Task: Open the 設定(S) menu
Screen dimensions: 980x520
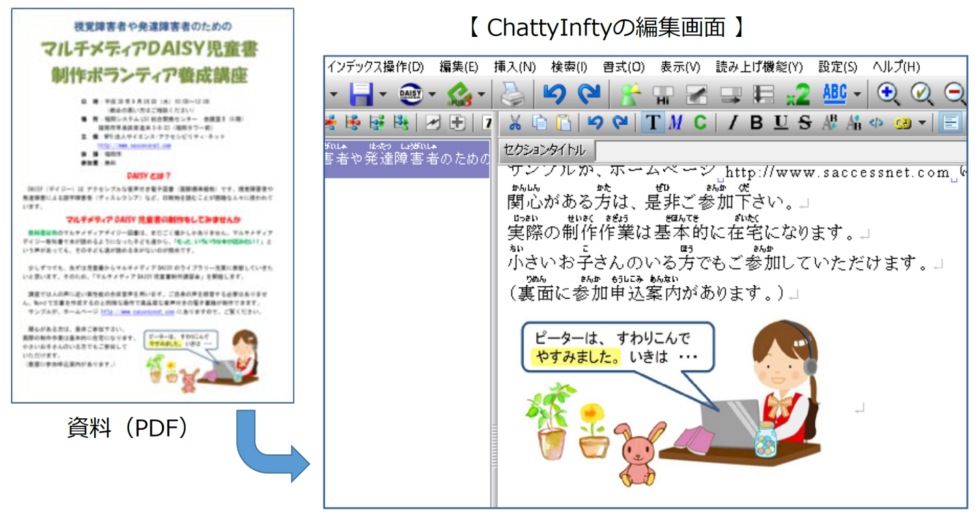Action: [837, 67]
